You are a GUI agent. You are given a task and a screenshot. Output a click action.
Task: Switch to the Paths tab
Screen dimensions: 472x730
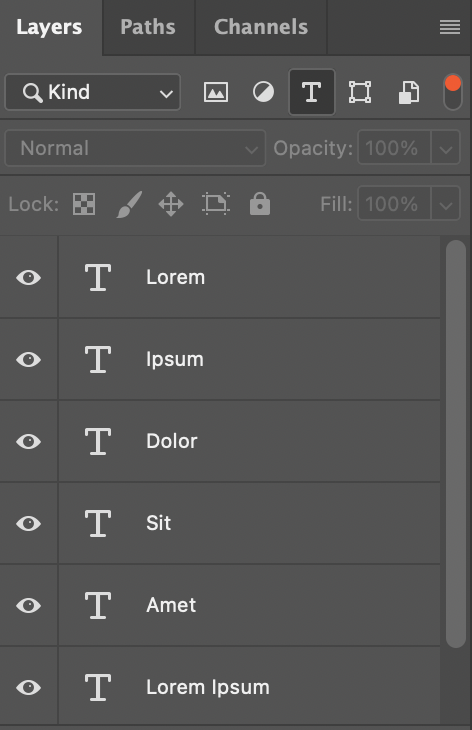click(148, 27)
